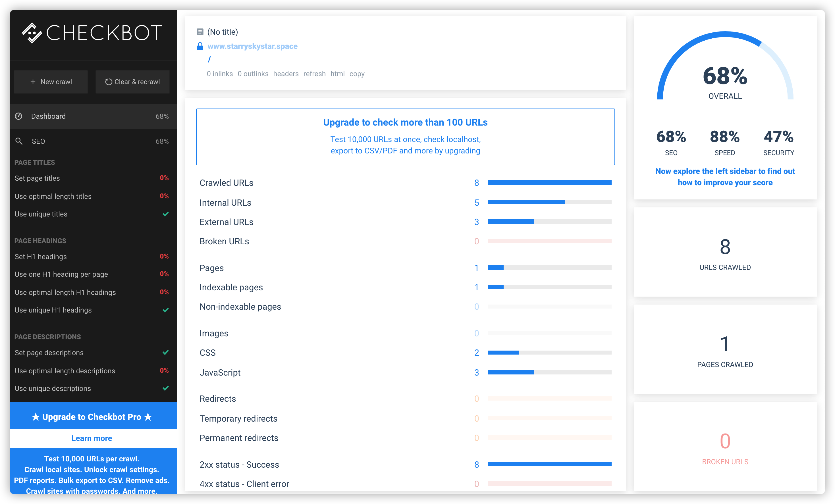This screenshot has height=504, width=835.
Task: Click Upgrade to check more than 100 URLs
Action: [x=405, y=137]
